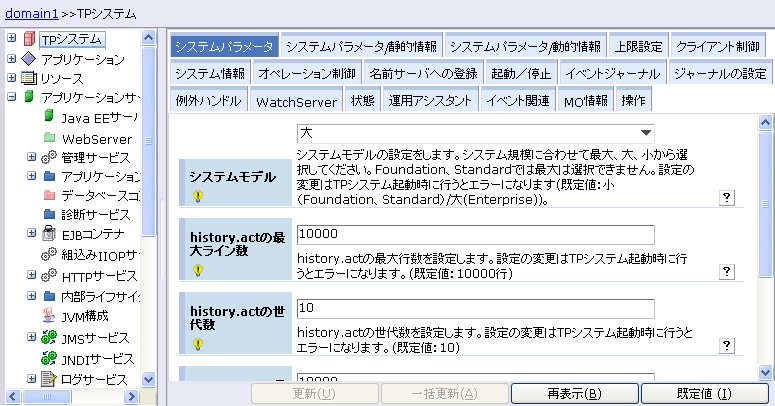The height and width of the screenshot is (406, 775).
Task: Expand the 管理サービス tree node
Action: click(31, 157)
